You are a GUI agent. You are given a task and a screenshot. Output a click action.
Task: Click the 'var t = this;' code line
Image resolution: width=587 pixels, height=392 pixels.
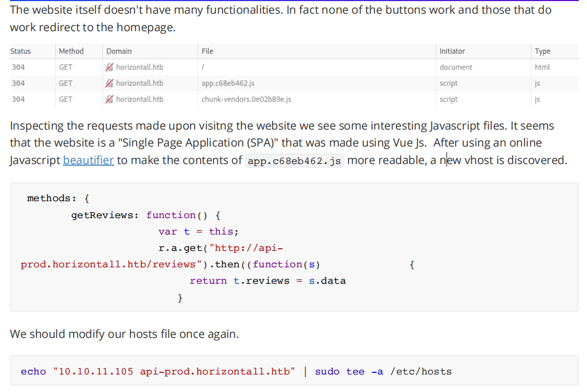198,232
